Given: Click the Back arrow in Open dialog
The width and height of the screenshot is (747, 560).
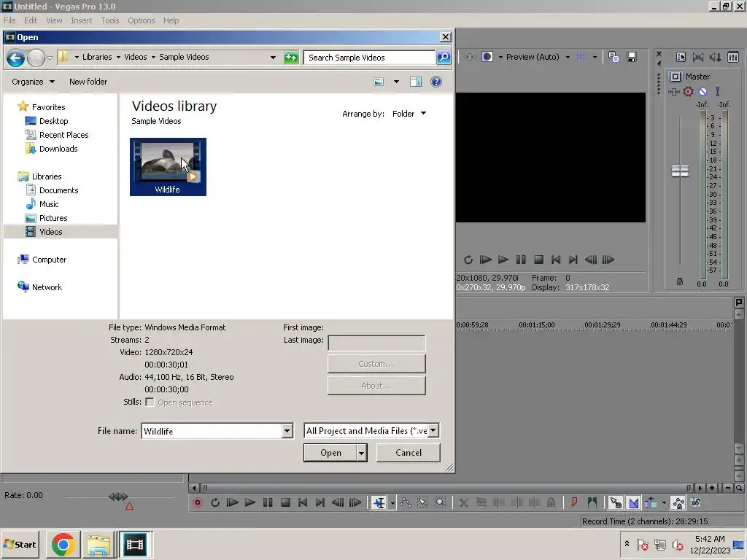Looking at the screenshot, I should pos(16,58).
